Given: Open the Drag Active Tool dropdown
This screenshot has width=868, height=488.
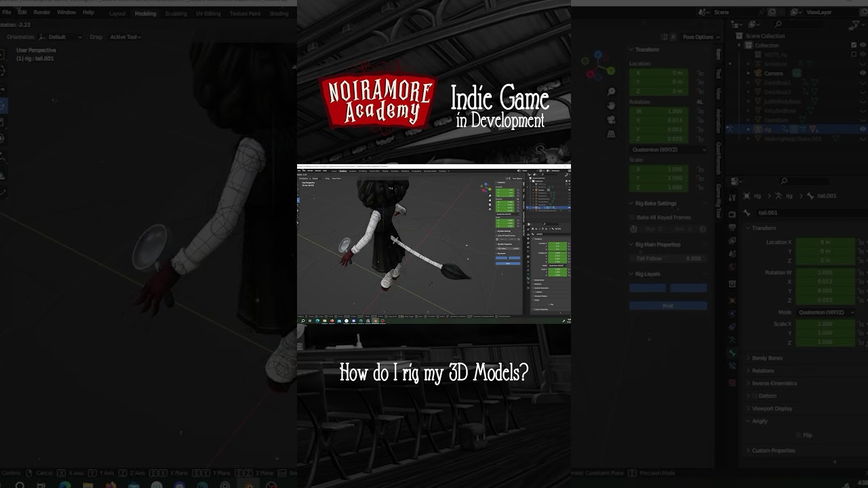Looking at the screenshot, I should [x=125, y=37].
